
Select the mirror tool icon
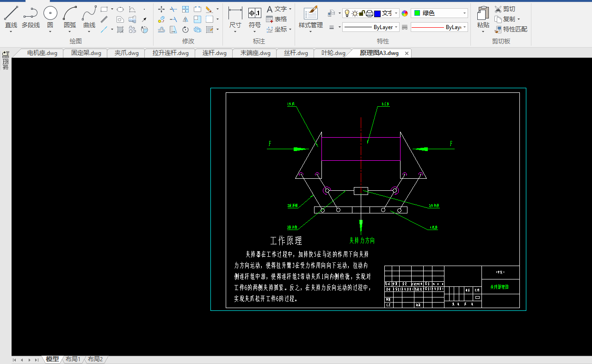pos(185,19)
